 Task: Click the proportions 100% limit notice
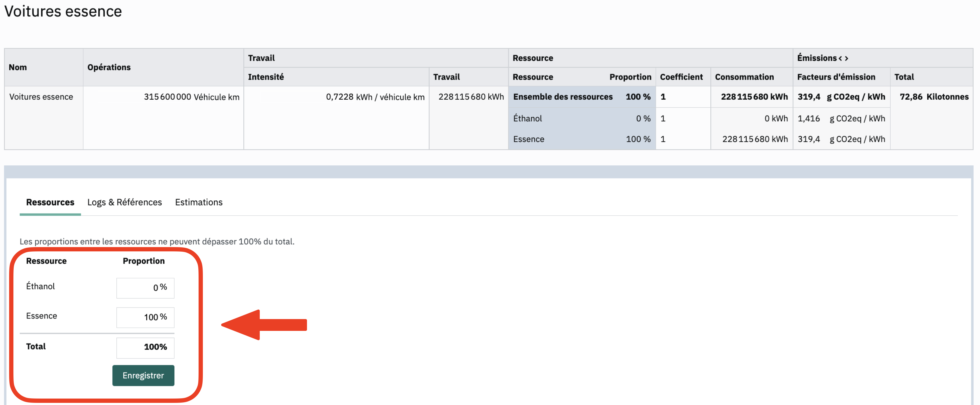(157, 241)
